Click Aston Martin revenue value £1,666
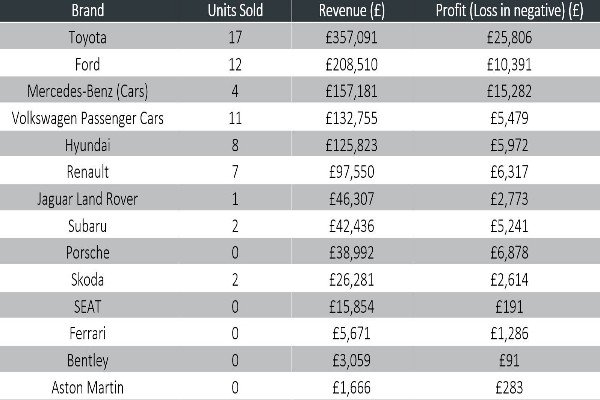The image size is (600, 400). (351, 387)
